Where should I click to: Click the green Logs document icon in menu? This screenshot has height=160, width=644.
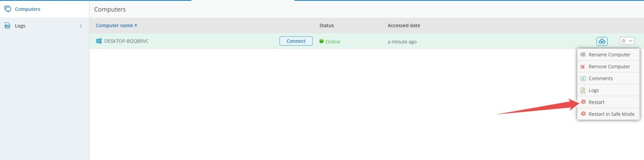click(583, 90)
